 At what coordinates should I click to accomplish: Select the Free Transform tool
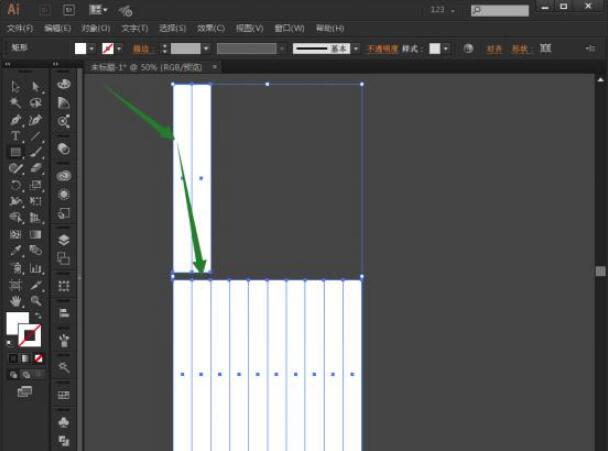pyautogui.click(x=36, y=201)
